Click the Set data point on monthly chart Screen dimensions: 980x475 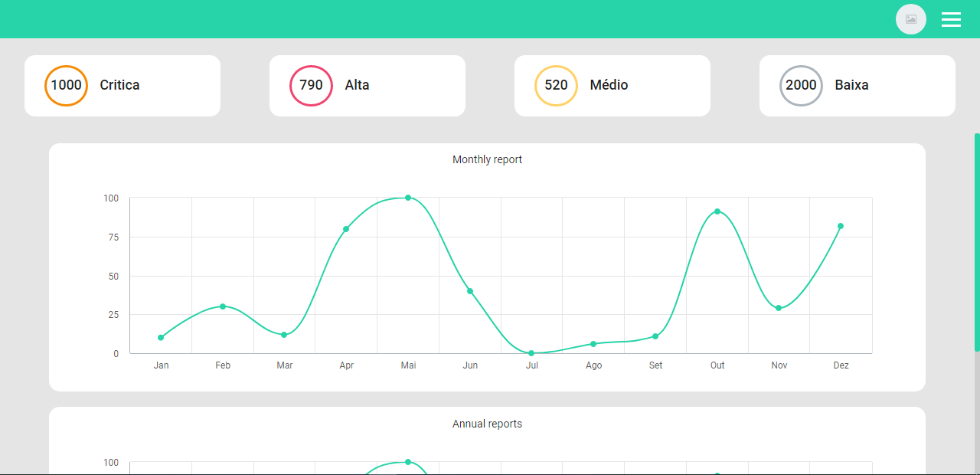pos(655,336)
